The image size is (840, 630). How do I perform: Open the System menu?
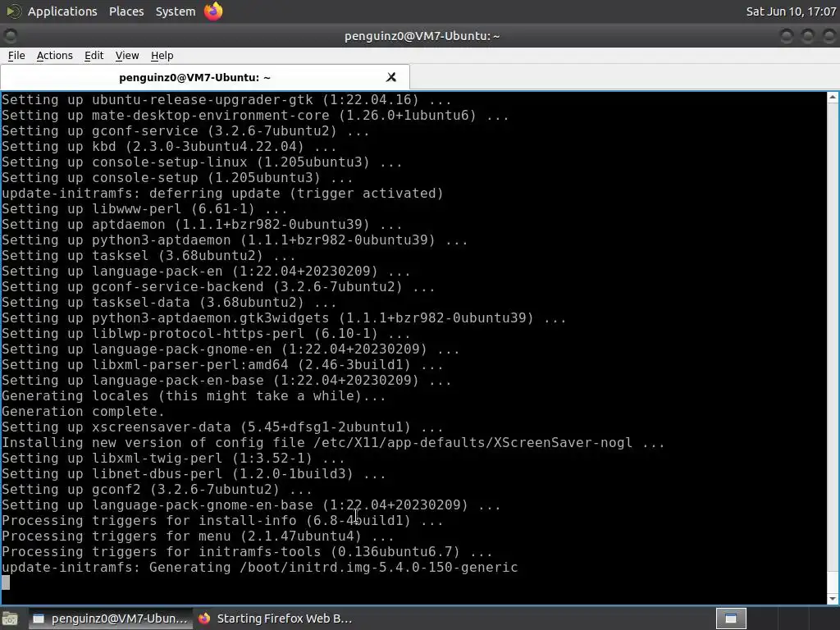pos(176,11)
